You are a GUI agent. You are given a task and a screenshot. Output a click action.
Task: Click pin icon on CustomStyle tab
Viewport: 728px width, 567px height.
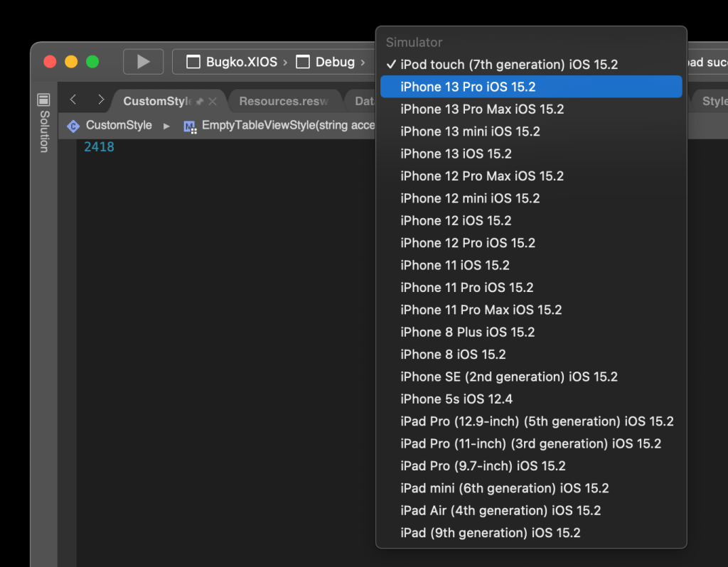click(200, 102)
